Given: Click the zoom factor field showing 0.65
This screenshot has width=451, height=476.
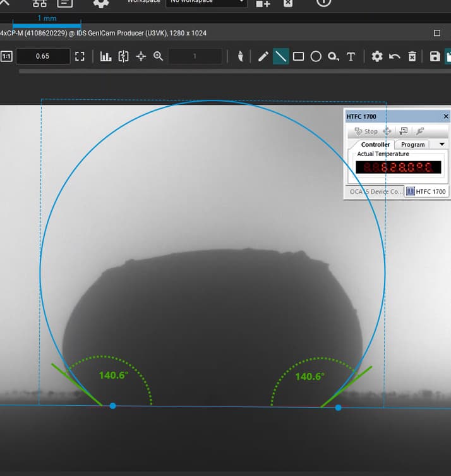Looking at the screenshot, I should [x=43, y=56].
